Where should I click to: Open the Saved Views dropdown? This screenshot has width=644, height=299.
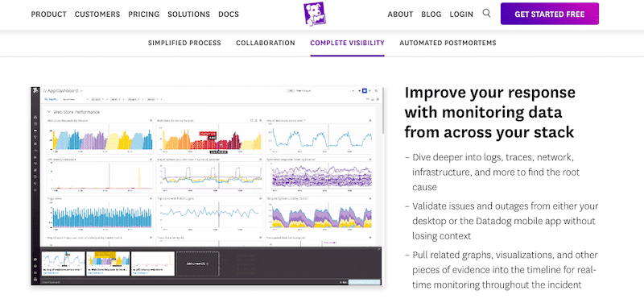point(75,99)
